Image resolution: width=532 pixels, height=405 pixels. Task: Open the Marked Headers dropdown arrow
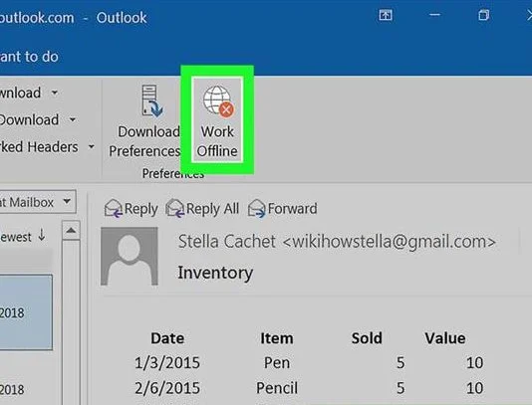pyautogui.click(x=91, y=146)
